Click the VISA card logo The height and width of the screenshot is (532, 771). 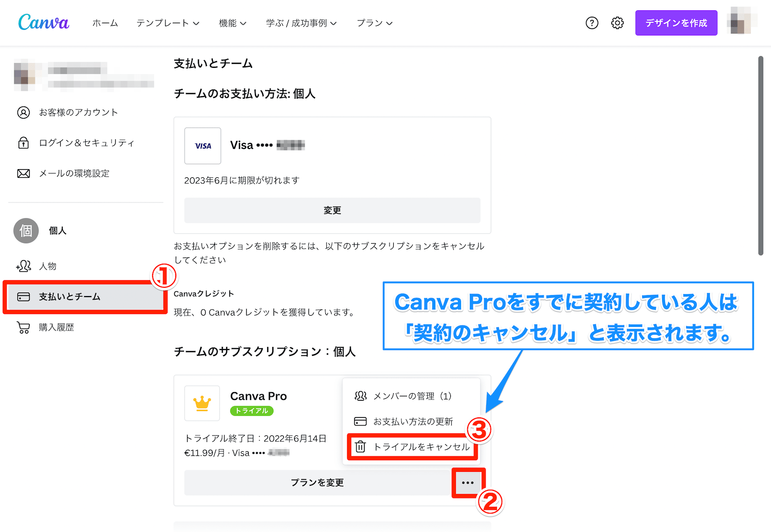coord(203,146)
